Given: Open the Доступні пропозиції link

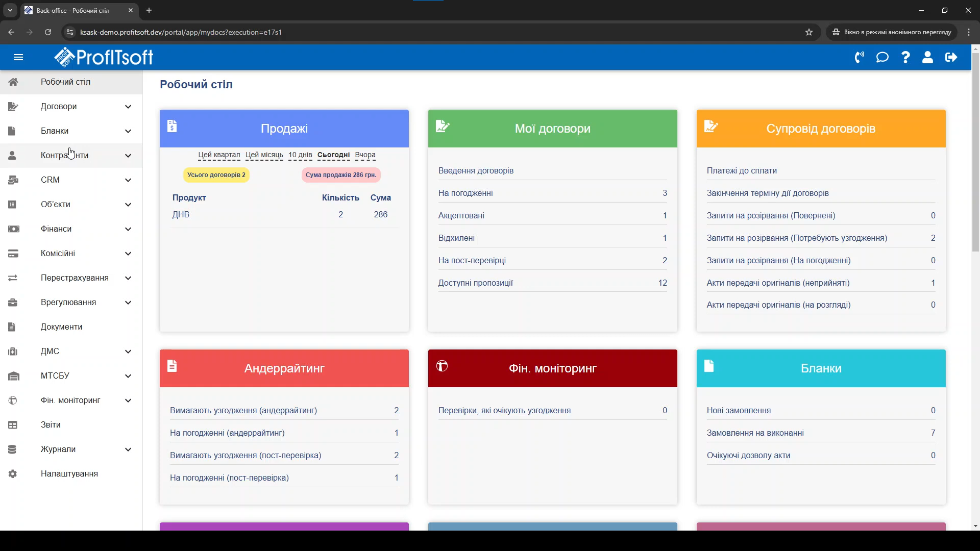Looking at the screenshot, I should coord(475,283).
